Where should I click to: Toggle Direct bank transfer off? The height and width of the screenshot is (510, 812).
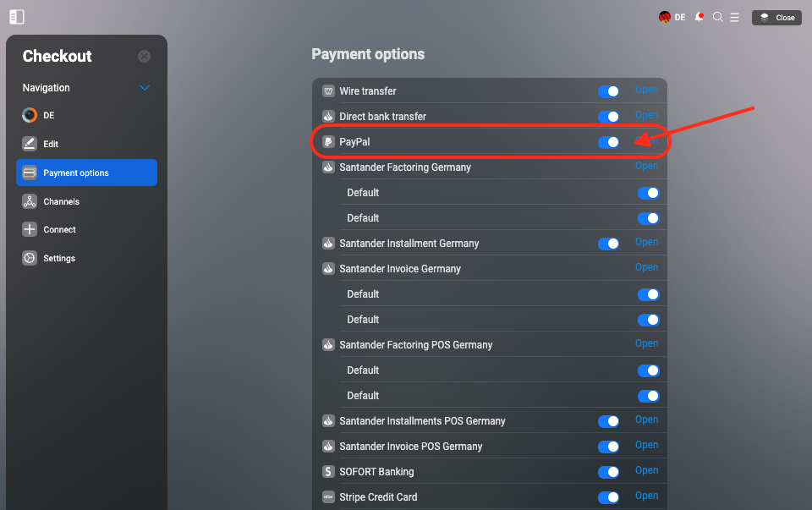(608, 117)
